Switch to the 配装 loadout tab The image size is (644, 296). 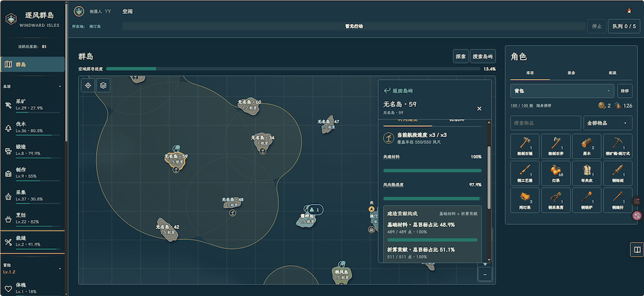(x=612, y=73)
